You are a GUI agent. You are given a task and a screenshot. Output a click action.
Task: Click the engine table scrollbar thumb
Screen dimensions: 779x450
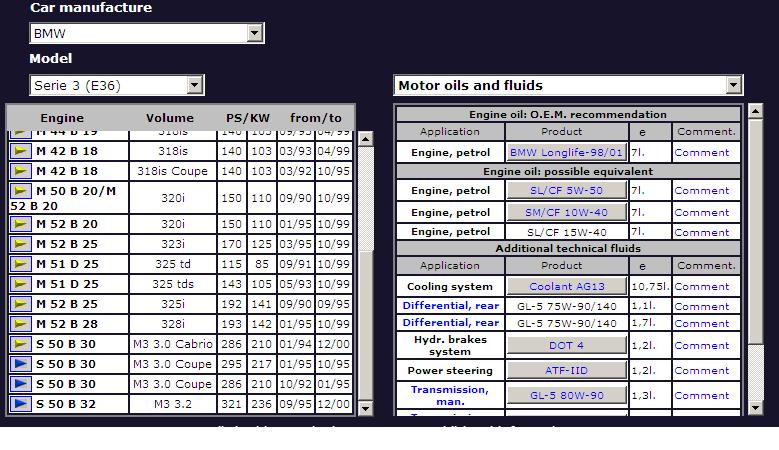tap(365, 325)
